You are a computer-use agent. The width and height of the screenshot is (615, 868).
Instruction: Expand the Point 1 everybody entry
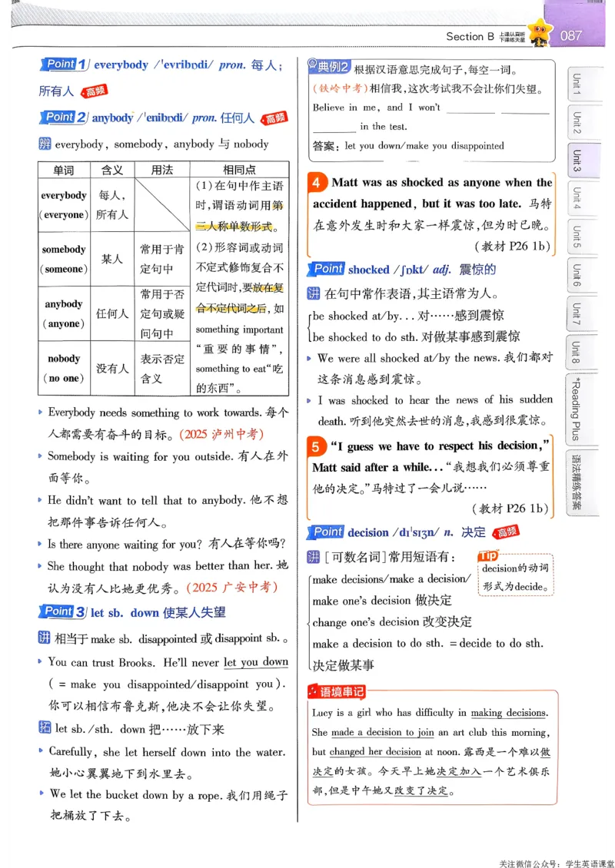61,65
